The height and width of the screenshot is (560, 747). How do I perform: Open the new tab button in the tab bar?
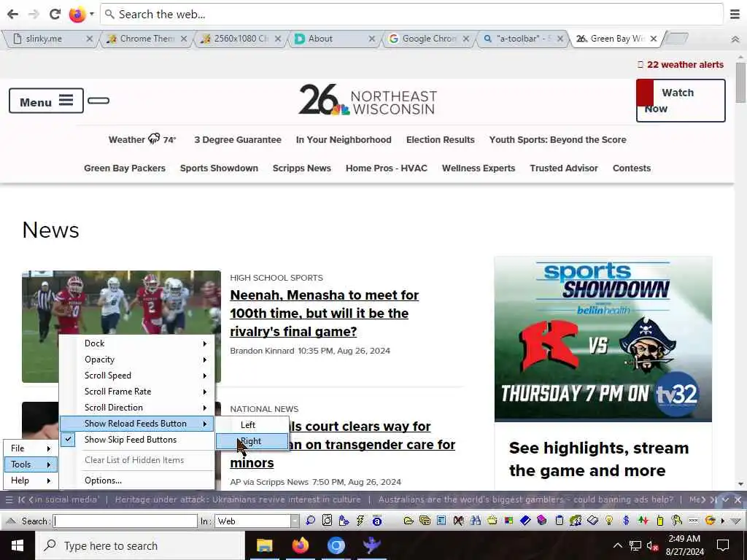(x=676, y=39)
